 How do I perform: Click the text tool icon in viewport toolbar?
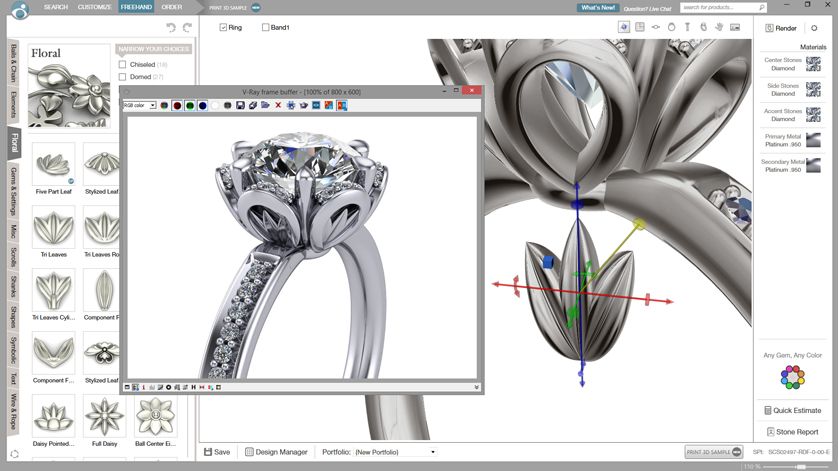tap(687, 27)
